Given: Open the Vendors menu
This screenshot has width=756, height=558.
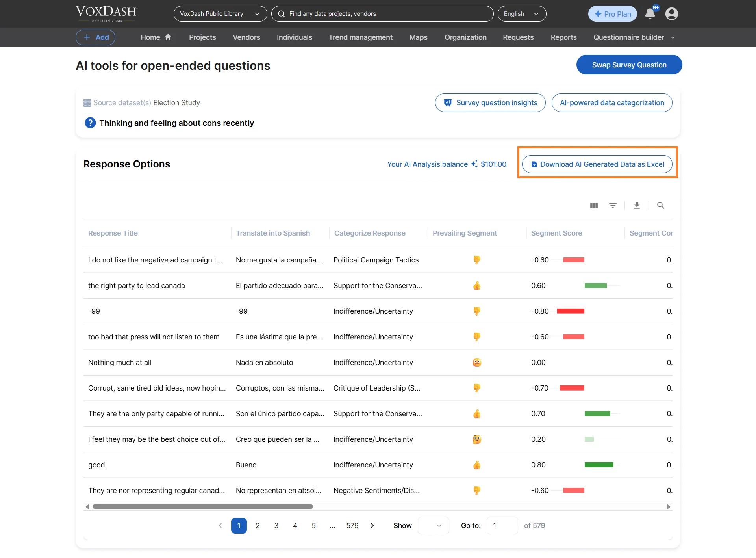Looking at the screenshot, I should [x=246, y=37].
